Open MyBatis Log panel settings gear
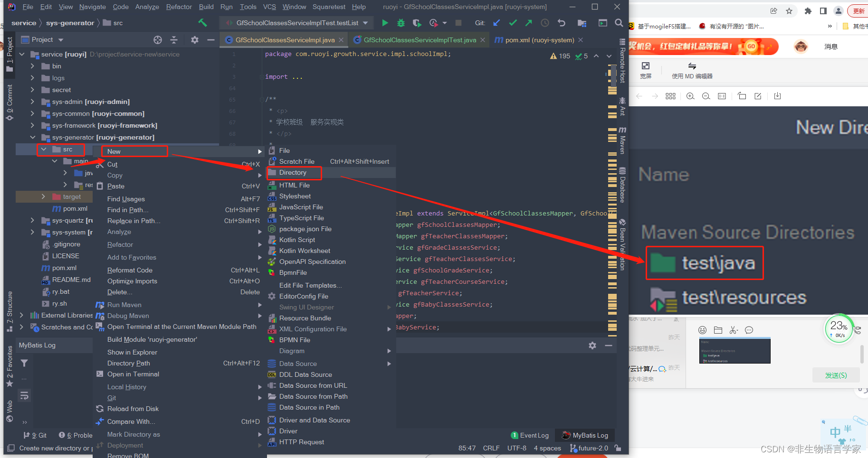Screen dimensions: 868x458 [x=592, y=346]
